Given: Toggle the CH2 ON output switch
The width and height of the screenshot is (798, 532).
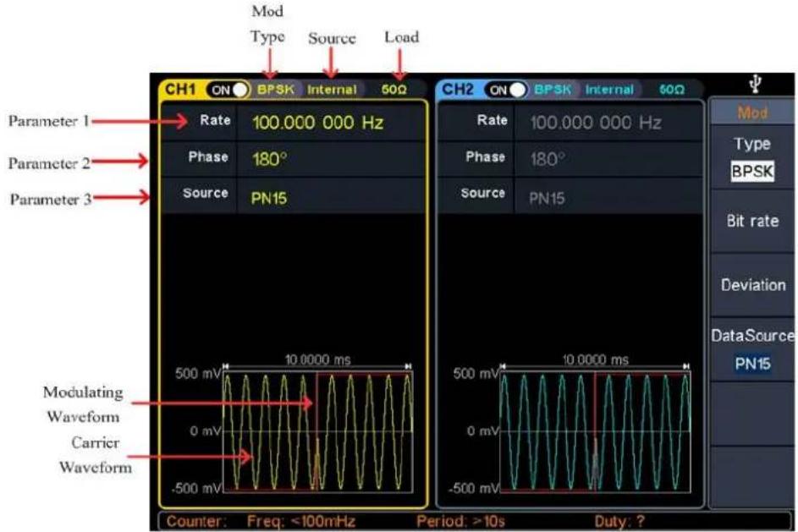Looking at the screenshot, I should point(505,90).
